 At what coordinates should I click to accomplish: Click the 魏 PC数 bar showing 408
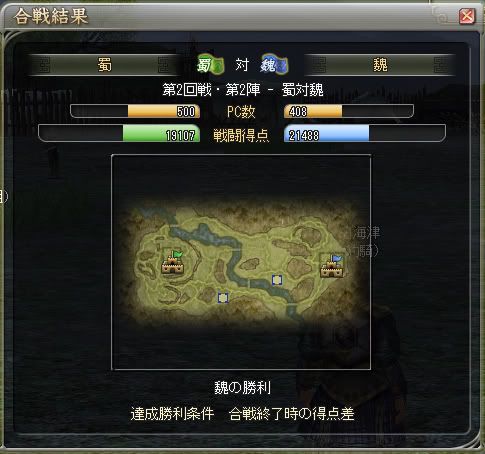pyautogui.click(x=349, y=111)
